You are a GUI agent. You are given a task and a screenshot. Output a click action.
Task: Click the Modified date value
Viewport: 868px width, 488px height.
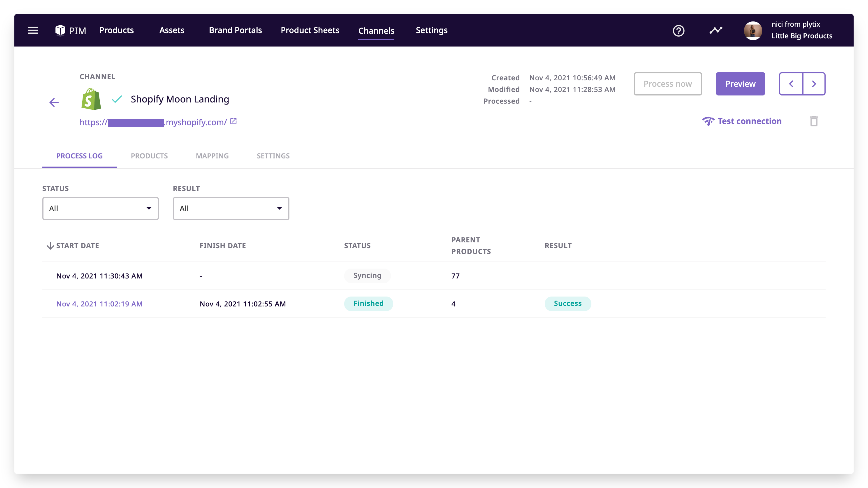(x=572, y=90)
